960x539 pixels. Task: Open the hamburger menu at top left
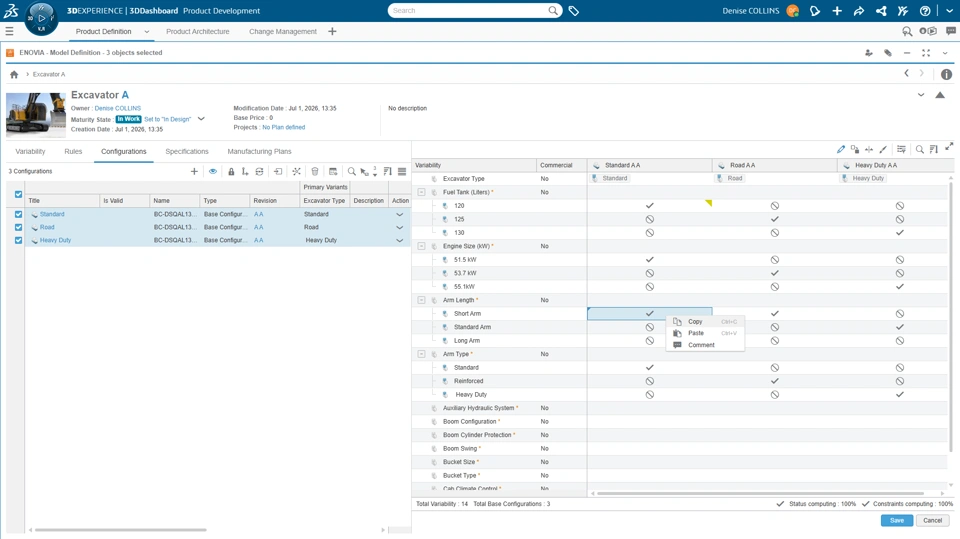(x=9, y=31)
